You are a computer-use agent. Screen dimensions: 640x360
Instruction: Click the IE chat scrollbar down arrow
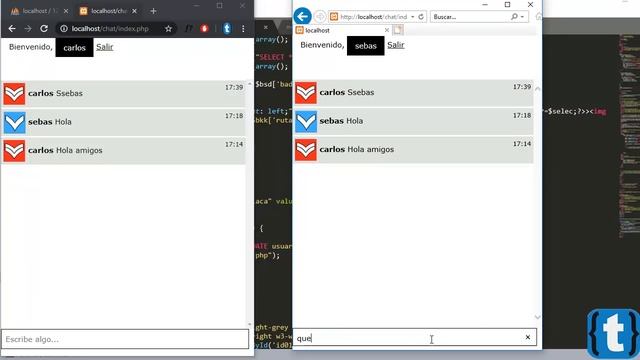click(x=538, y=317)
